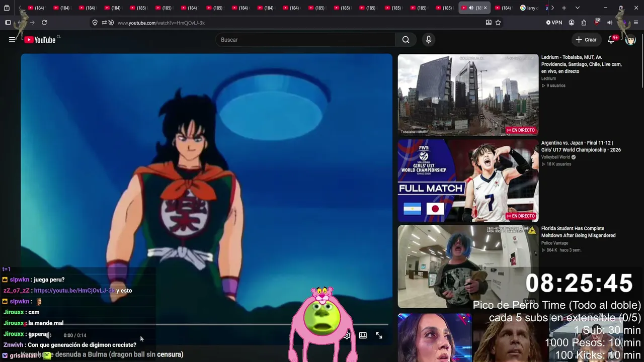Open the Ledrium Tobalaba live cam thumbnail
The image size is (644, 362).
coord(468,95)
